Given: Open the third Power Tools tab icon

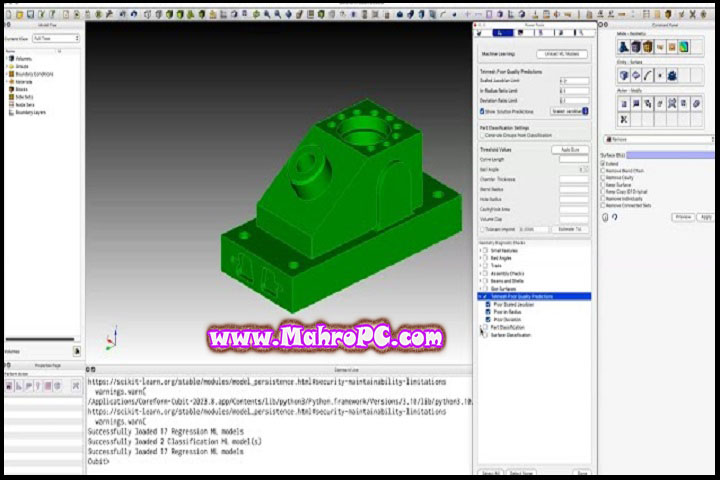Looking at the screenshot, I should click(520, 33).
